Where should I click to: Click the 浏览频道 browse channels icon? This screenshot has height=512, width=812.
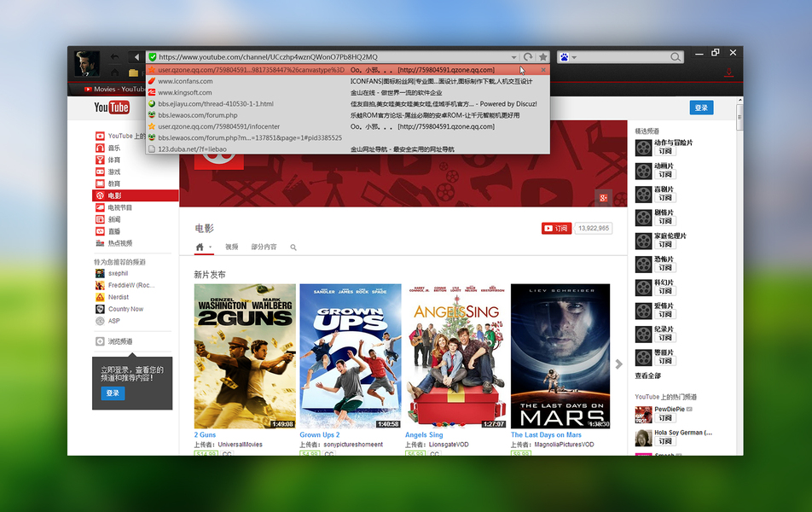pos(100,341)
